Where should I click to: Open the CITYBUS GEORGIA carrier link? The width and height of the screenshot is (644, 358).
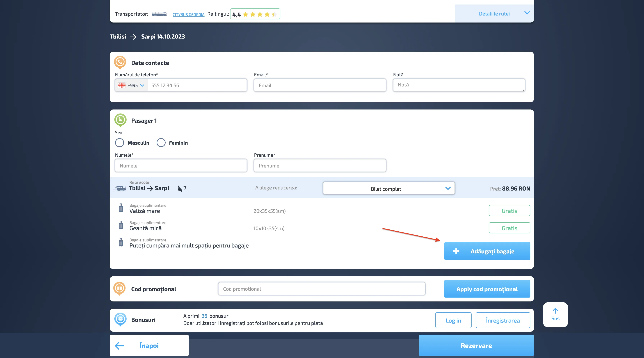tap(188, 15)
